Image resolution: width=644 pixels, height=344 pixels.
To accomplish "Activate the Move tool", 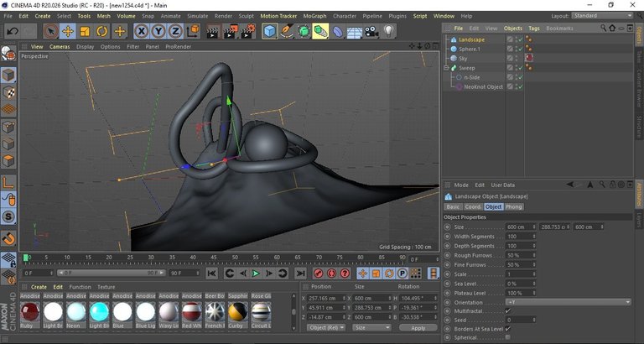I will (x=68, y=32).
